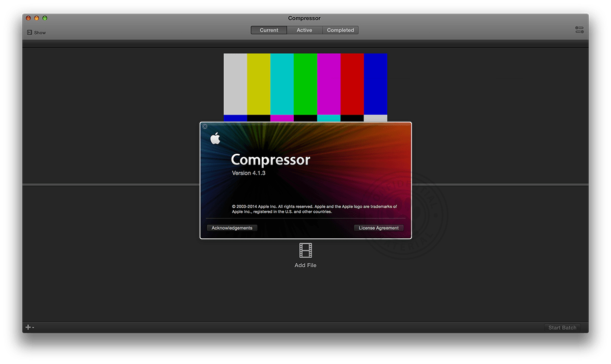Open the inspector toggle icon at top right
Image resolution: width=611 pixels, height=364 pixels.
point(579,30)
